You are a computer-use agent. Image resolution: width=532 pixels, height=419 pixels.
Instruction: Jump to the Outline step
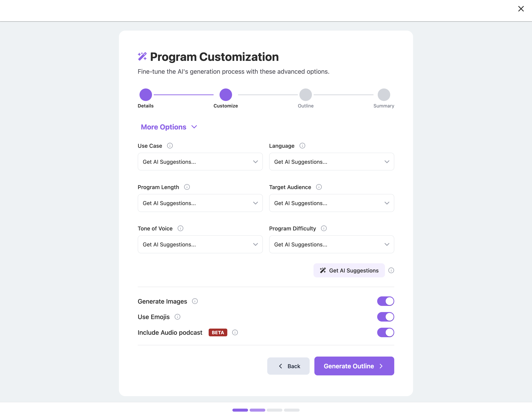tap(306, 95)
